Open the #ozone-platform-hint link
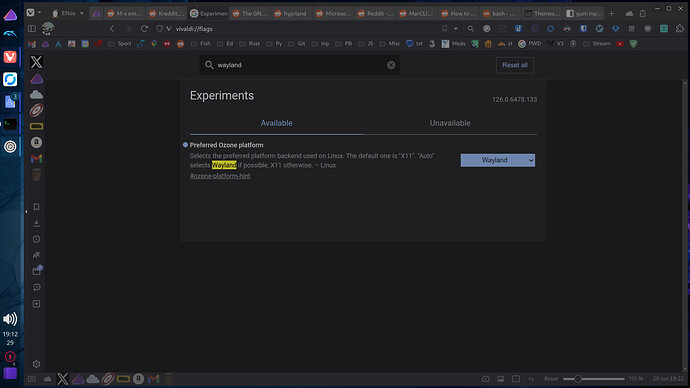This screenshot has height=388, width=690. click(x=220, y=176)
